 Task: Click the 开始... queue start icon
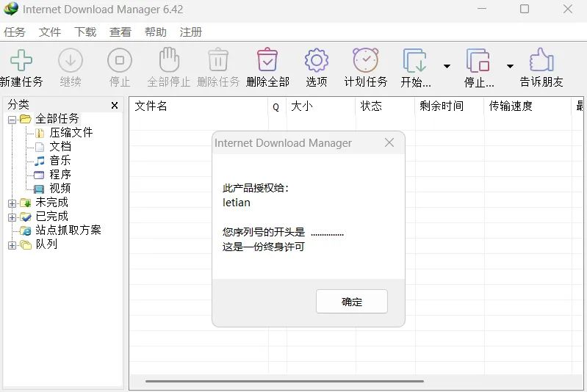[415, 60]
